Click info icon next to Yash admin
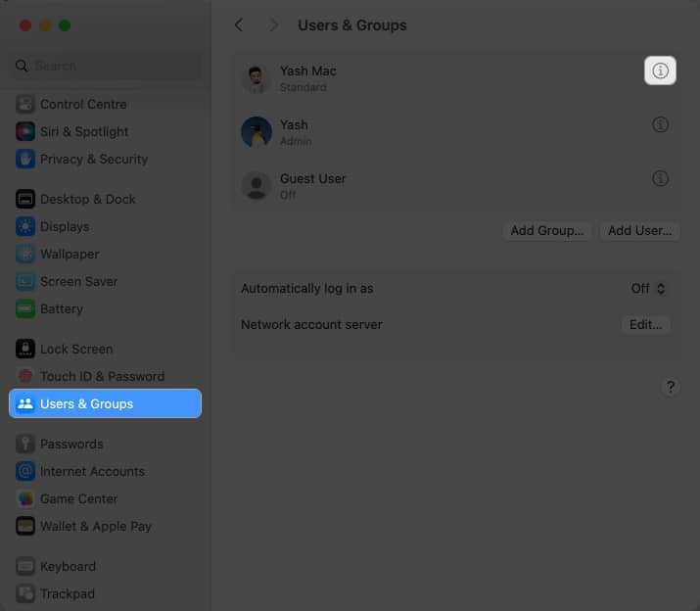Screen dimensions: 700x611 tap(661, 125)
